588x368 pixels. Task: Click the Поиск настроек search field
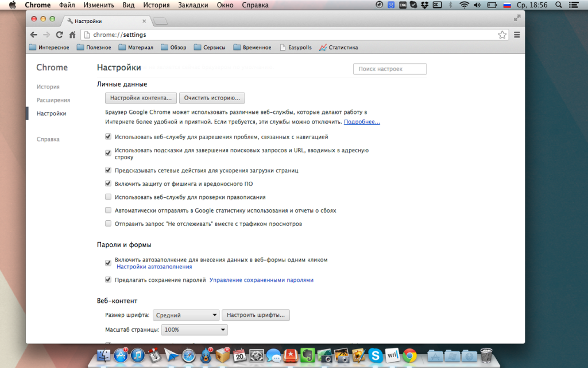click(390, 69)
